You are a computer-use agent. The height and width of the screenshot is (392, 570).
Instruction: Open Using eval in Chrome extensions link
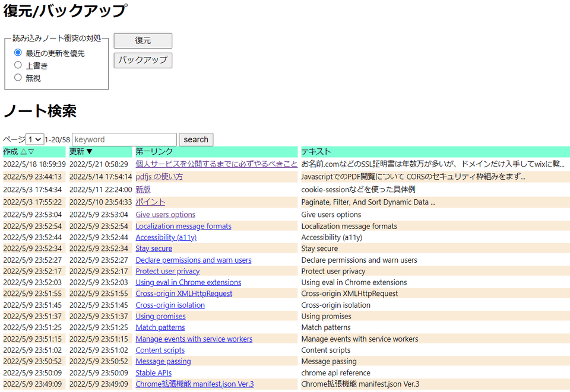pyautogui.click(x=188, y=282)
